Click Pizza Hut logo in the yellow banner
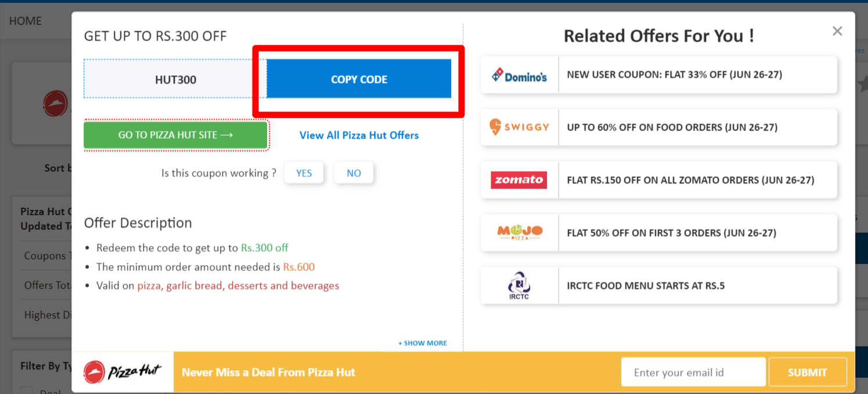This screenshot has width=868, height=394. [124, 371]
